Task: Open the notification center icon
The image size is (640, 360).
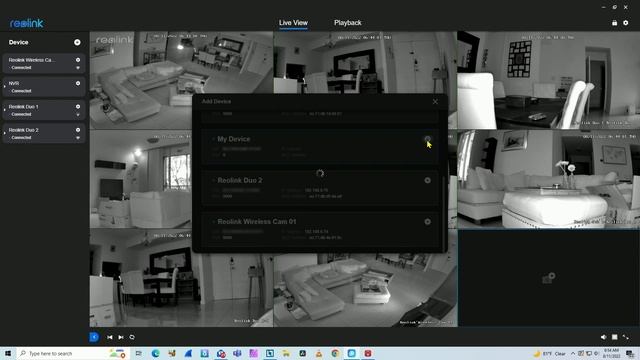Action: coord(630,353)
